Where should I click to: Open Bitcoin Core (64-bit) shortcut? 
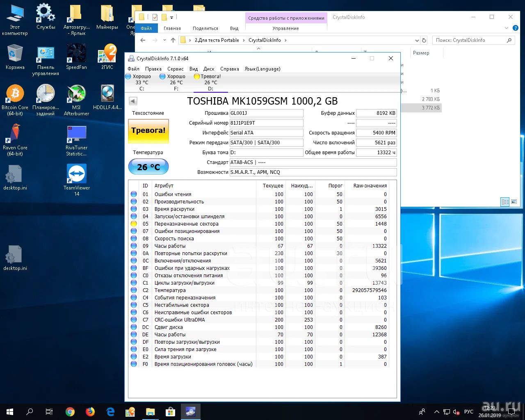15,100
